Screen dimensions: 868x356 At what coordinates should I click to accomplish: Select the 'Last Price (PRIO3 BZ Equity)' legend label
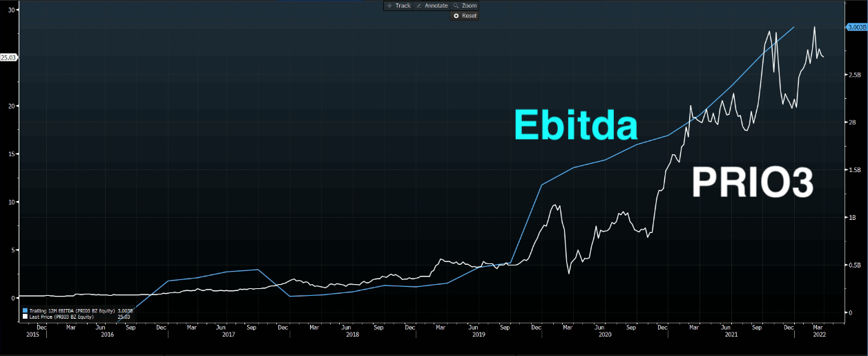coord(61,317)
